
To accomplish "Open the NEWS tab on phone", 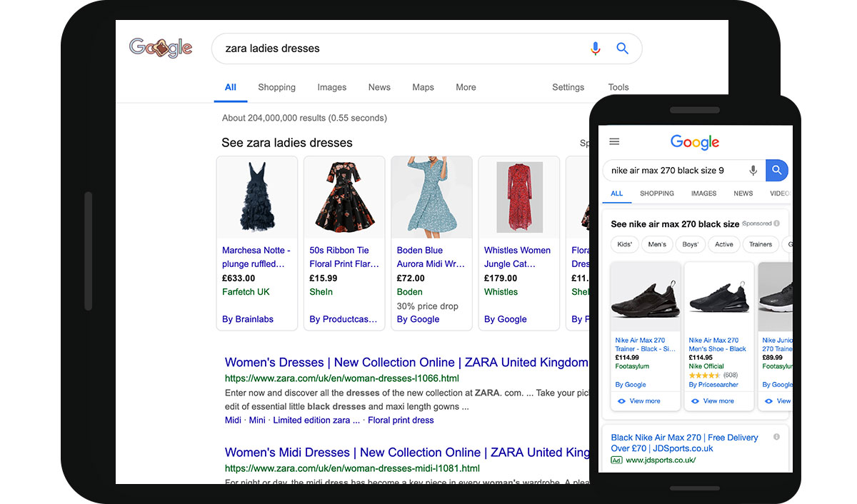I will pyautogui.click(x=743, y=193).
